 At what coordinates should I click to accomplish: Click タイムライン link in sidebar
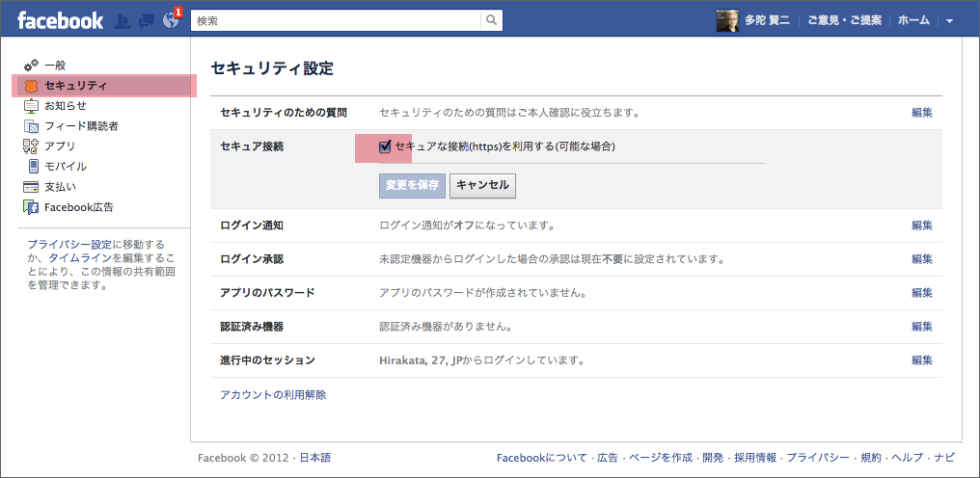click(x=81, y=258)
